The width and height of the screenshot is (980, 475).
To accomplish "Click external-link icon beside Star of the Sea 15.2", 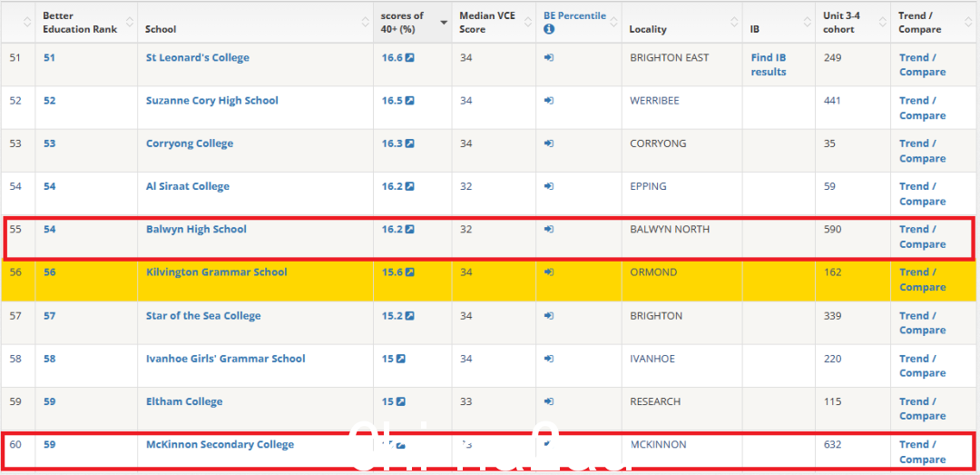I will 409,315.
